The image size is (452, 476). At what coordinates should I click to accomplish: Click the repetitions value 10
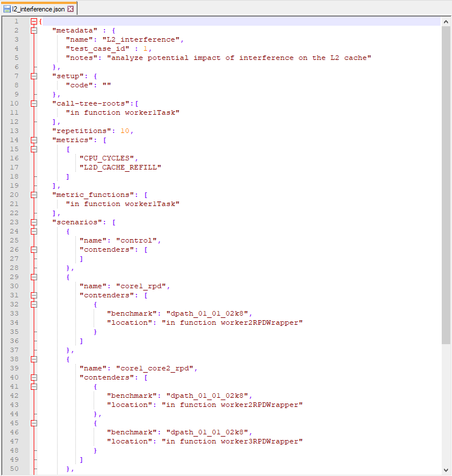point(125,131)
